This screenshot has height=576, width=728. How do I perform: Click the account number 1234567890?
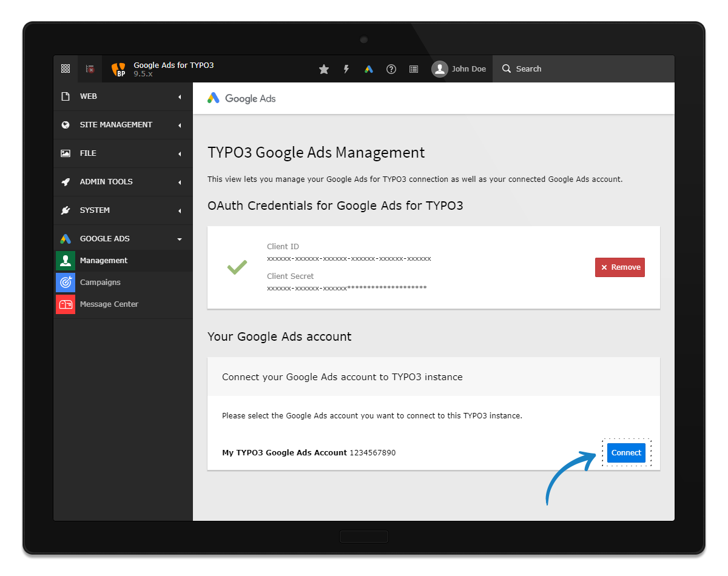pyautogui.click(x=372, y=453)
